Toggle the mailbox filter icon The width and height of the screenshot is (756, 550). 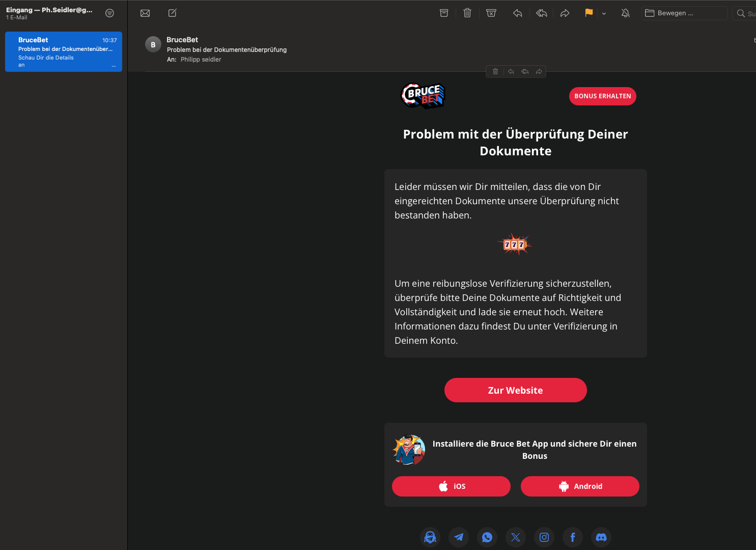[x=109, y=13]
